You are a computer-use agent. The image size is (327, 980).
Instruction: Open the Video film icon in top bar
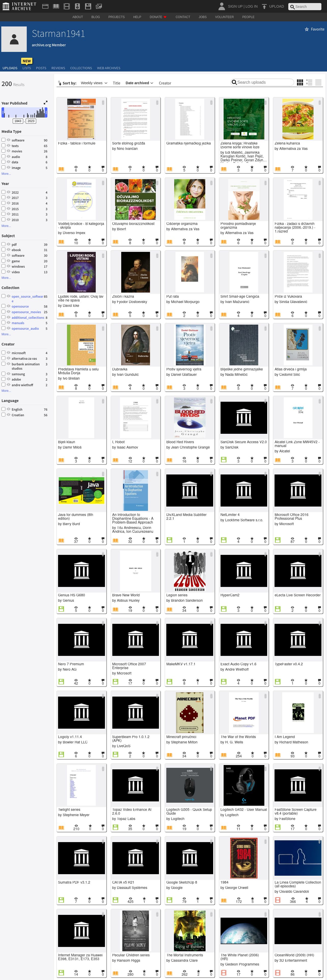click(x=67, y=6)
